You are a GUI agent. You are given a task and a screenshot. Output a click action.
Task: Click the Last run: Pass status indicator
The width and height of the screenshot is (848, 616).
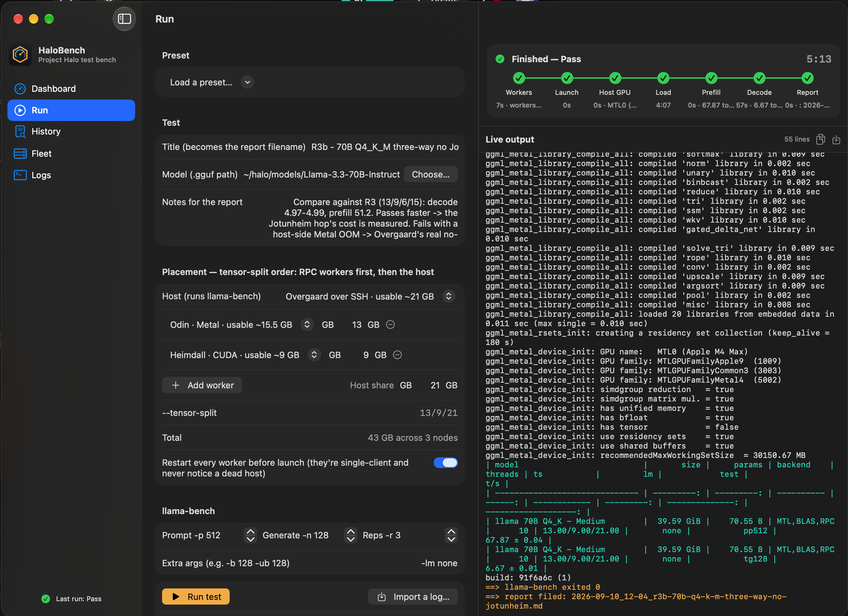point(71,599)
